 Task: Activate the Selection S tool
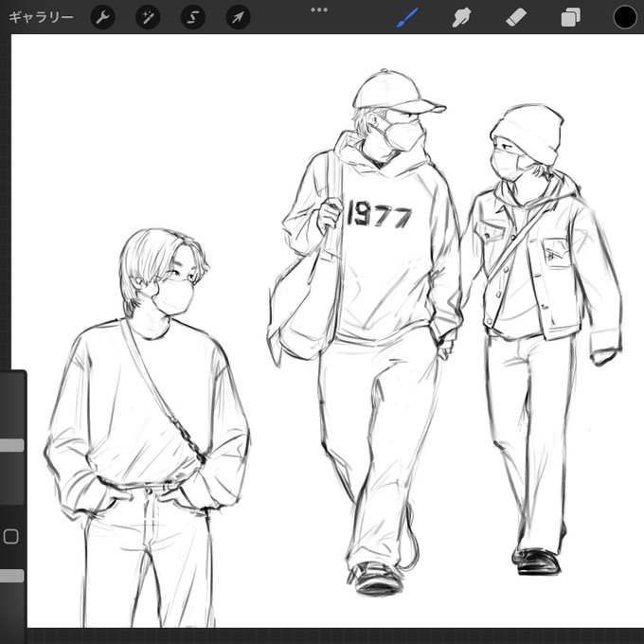click(x=193, y=17)
